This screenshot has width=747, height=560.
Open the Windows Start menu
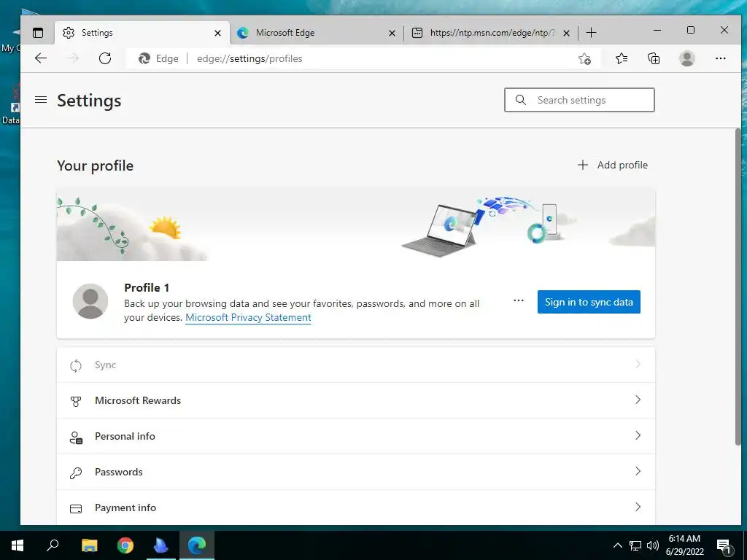pyautogui.click(x=18, y=545)
